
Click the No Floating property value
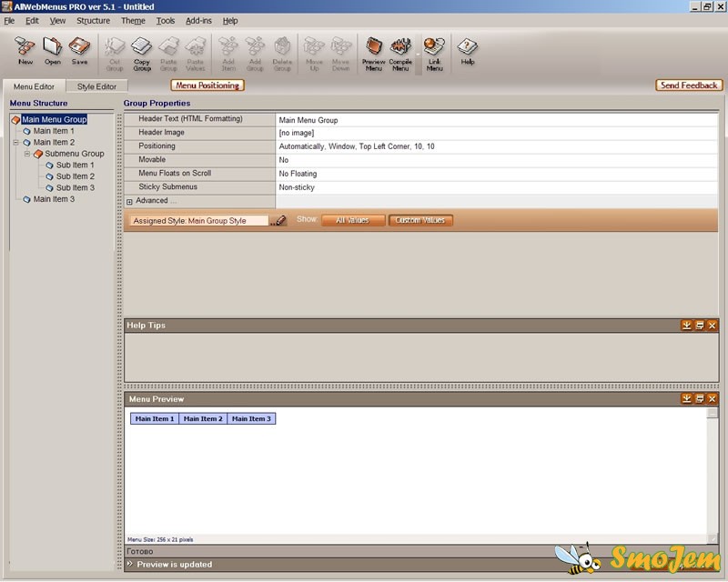click(496, 174)
